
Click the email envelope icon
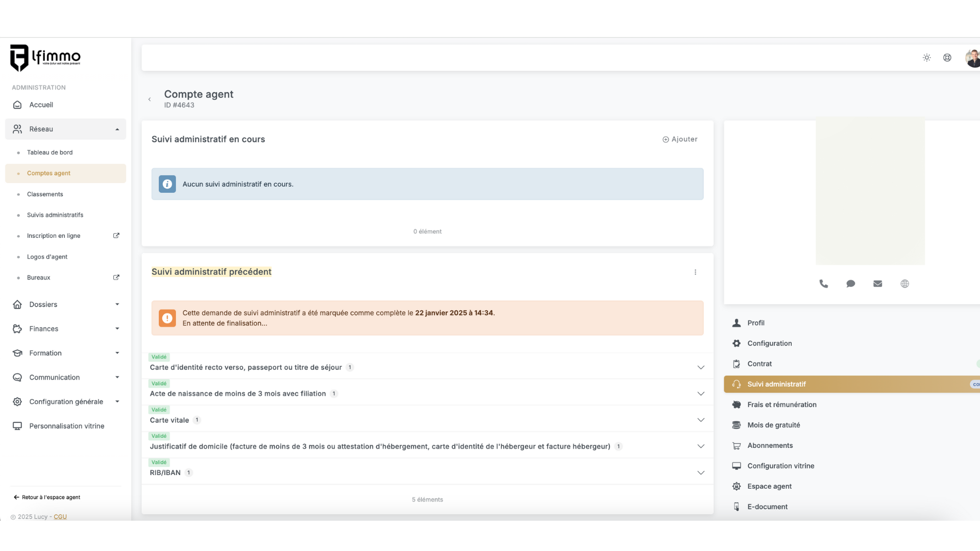tap(877, 284)
